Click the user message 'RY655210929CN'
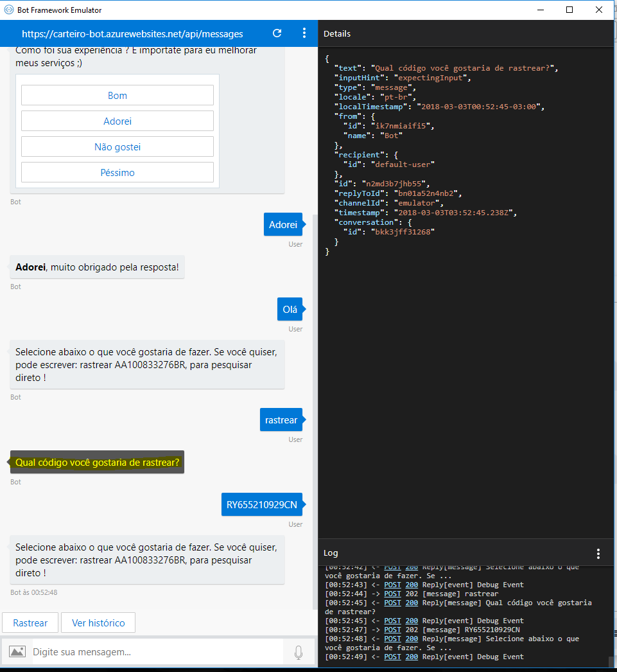The height and width of the screenshot is (672, 617). [261, 504]
